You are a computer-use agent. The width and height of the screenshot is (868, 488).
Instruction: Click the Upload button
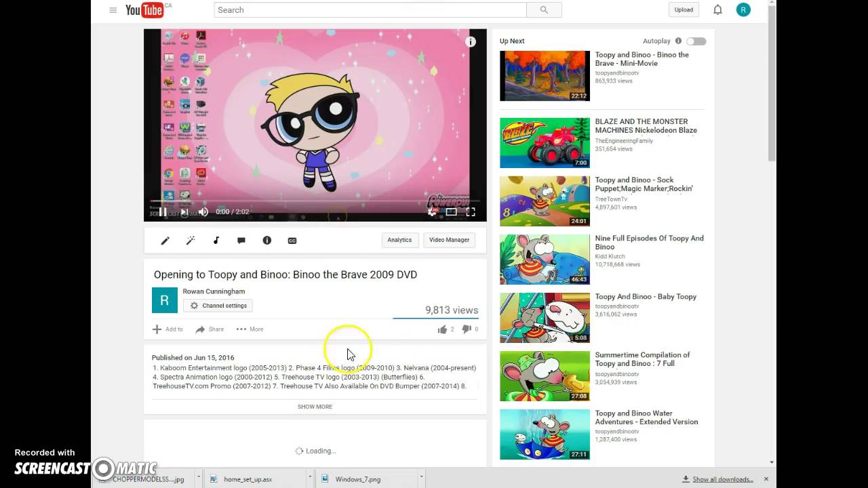tap(684, 9)
